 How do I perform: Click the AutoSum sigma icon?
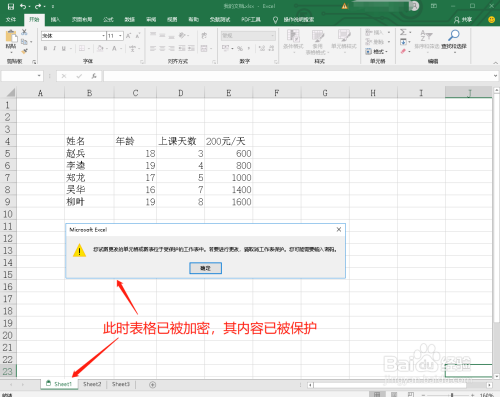(403, 32)
